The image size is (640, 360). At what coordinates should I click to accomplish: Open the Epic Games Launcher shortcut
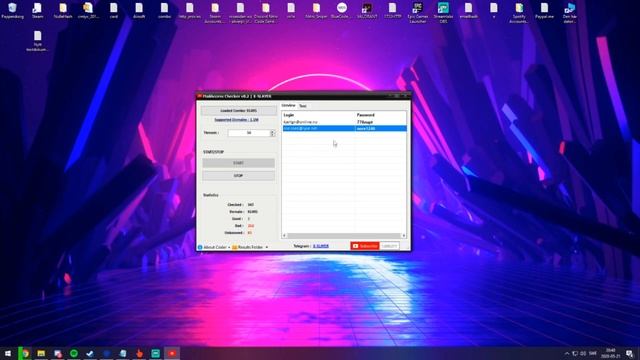click(x=418, y=13)
